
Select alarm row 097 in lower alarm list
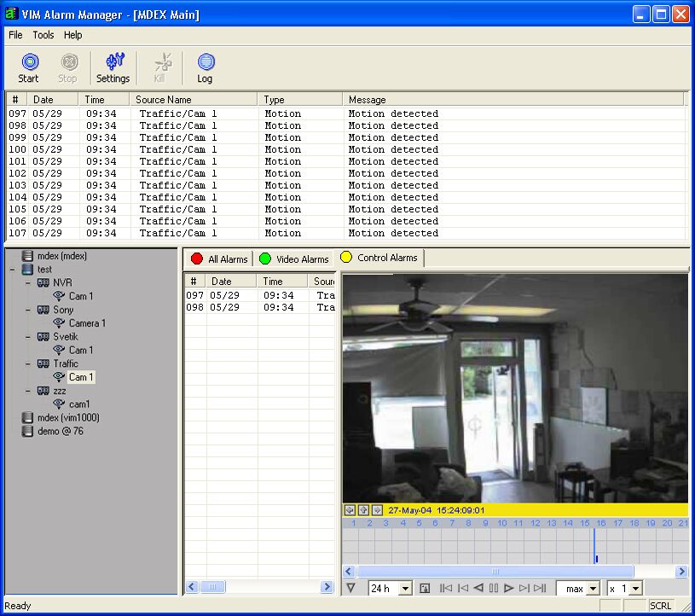(260, 295)
